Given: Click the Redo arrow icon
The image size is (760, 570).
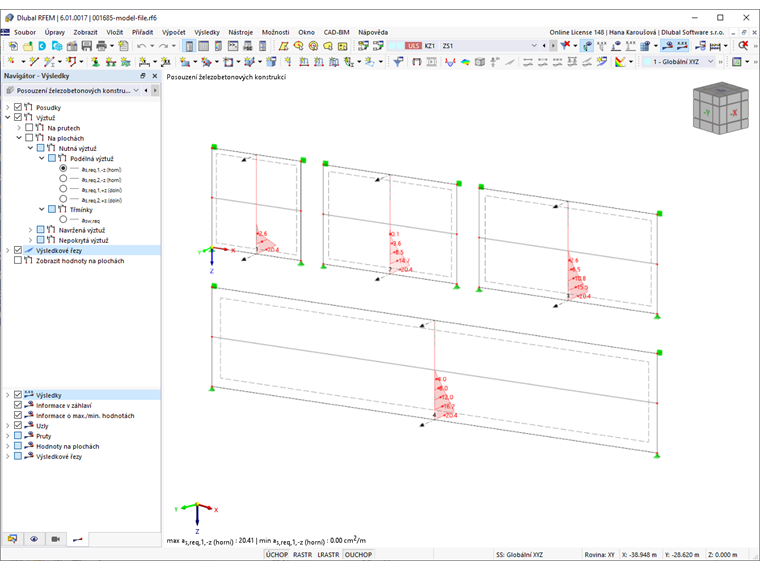Looking at the screenshot, I should click(163, 46).
